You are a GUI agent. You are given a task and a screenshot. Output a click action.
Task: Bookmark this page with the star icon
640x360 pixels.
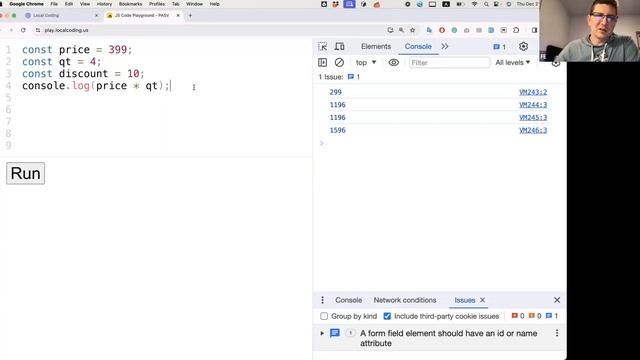(413, 30)
